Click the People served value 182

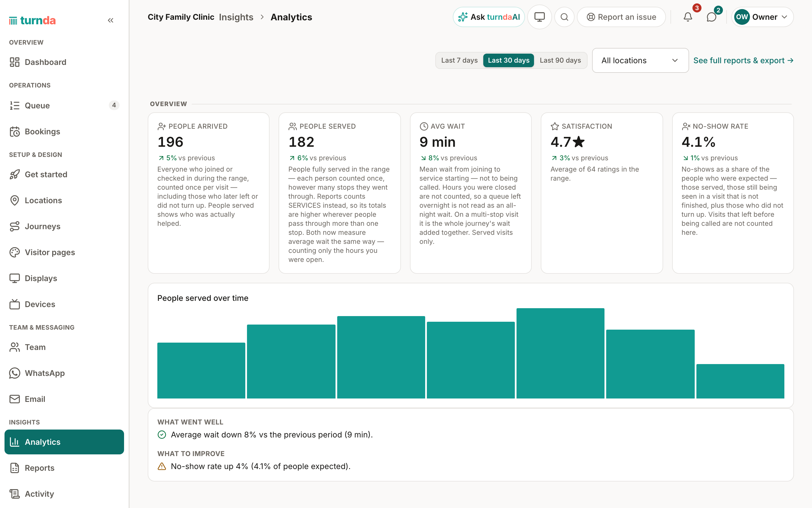click(301, 142)
